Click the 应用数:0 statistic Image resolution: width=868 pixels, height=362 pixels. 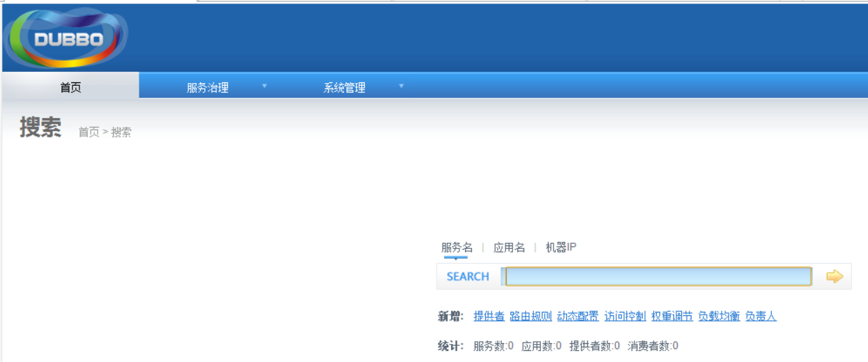(x=541, y=346)
